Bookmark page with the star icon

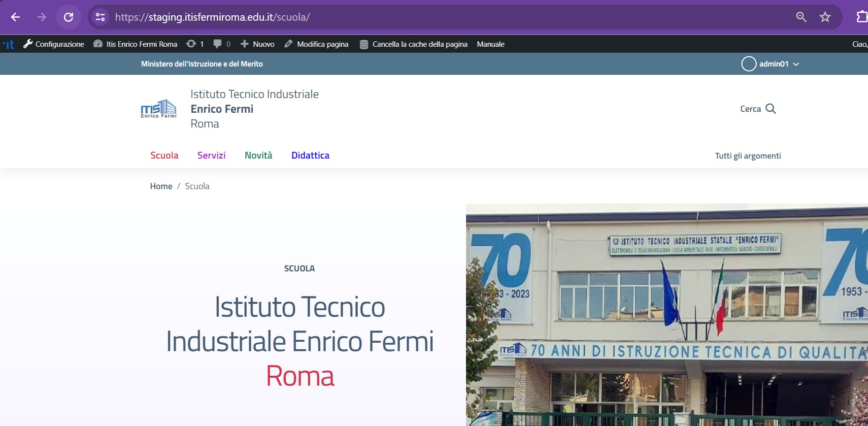point(825,17)
